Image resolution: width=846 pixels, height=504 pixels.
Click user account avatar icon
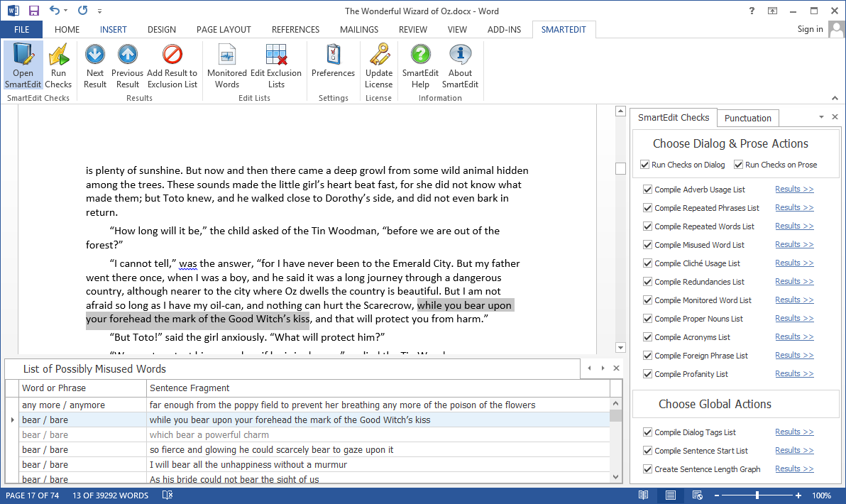(836, 29)
